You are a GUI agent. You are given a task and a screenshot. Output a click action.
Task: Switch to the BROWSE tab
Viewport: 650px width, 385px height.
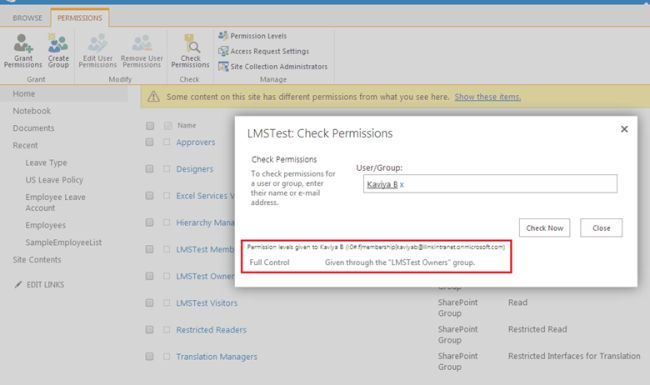point(27,18)
